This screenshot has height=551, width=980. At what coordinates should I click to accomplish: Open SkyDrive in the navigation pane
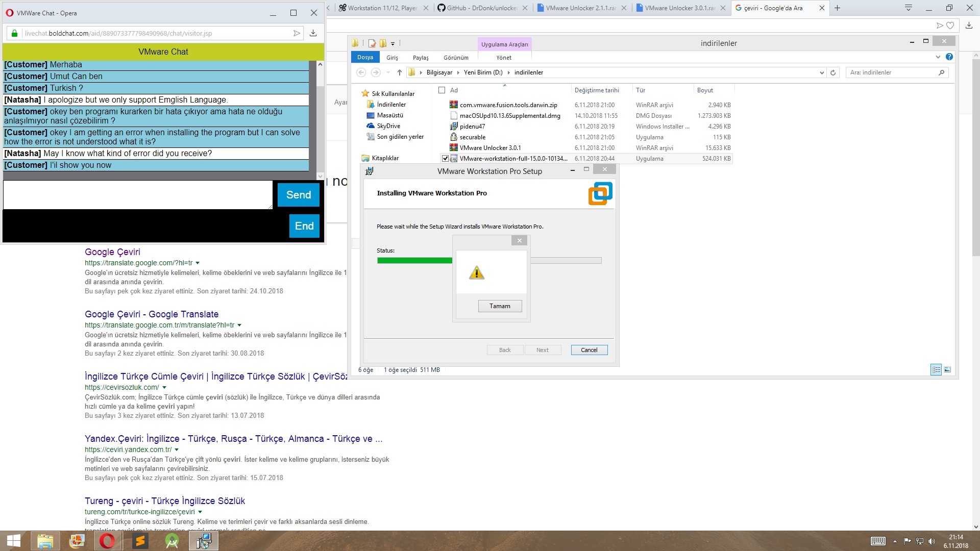(388, 126)
